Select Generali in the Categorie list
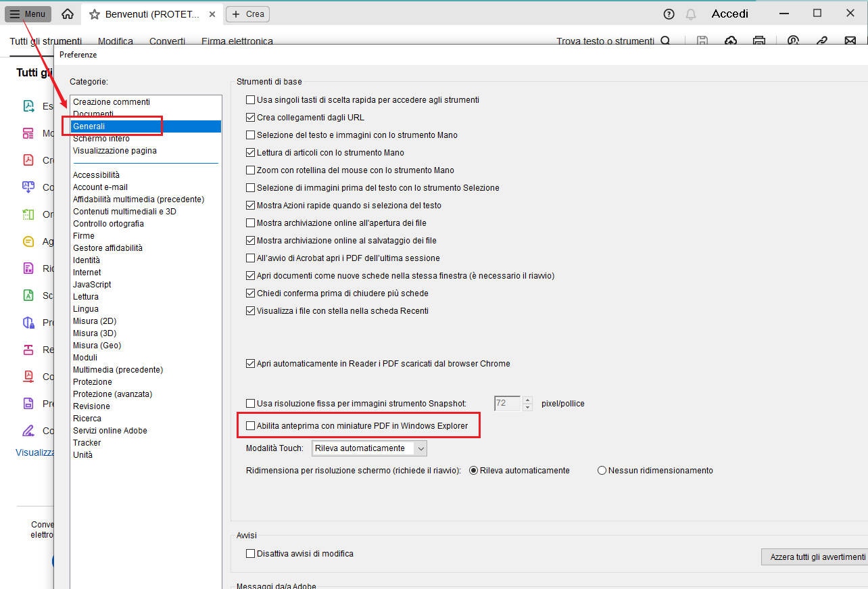 click(145, 126)
